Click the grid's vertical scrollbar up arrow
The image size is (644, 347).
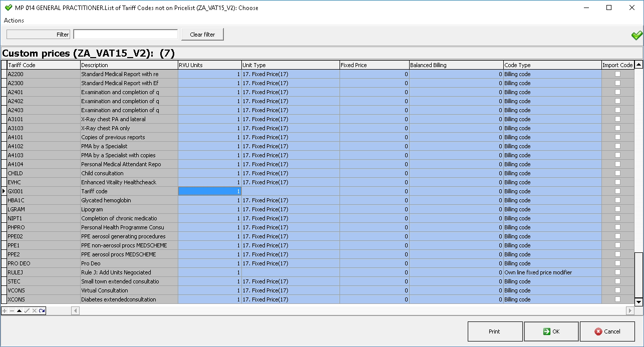638,65
